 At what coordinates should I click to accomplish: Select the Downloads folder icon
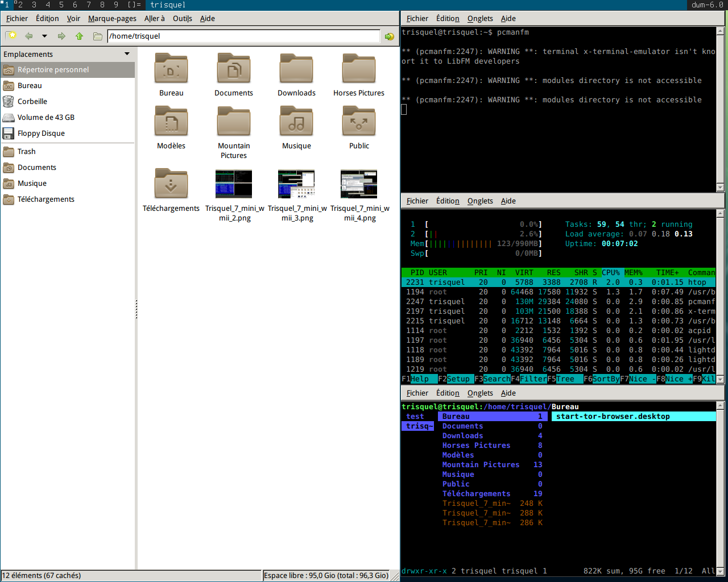tap(296, 69)
